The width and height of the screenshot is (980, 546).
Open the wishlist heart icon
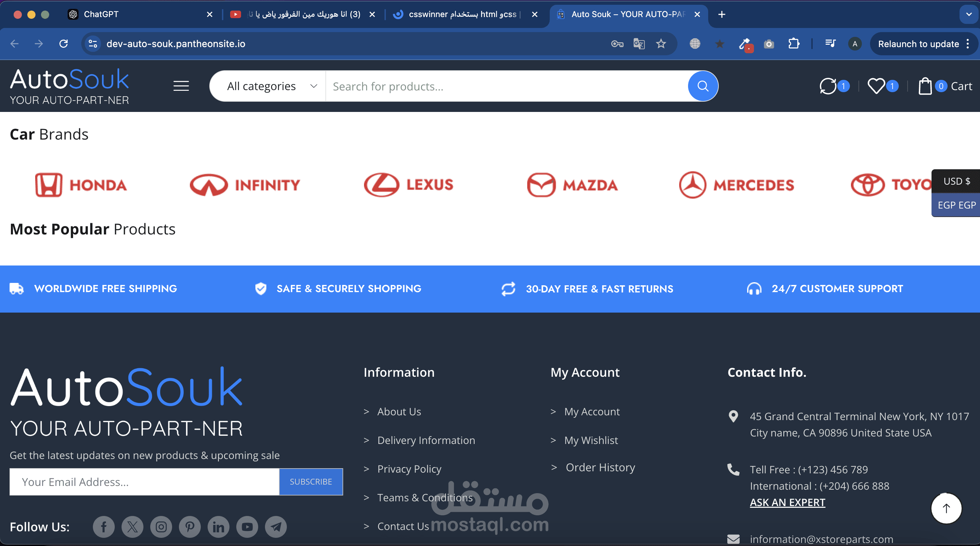coord(876,86)
